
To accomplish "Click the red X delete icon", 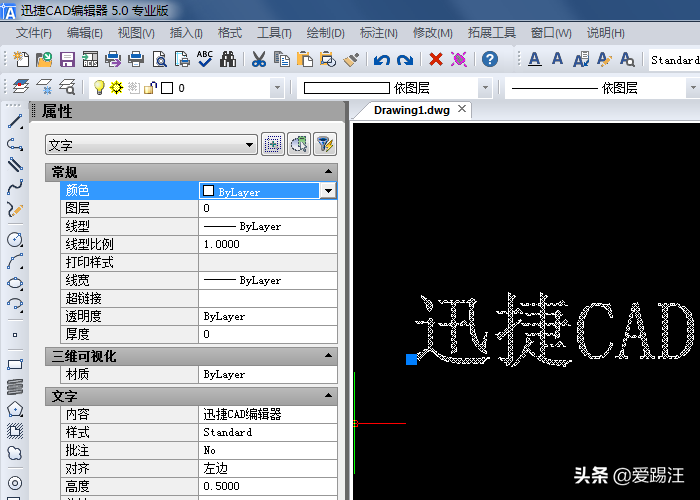I will tap(436, 60).
